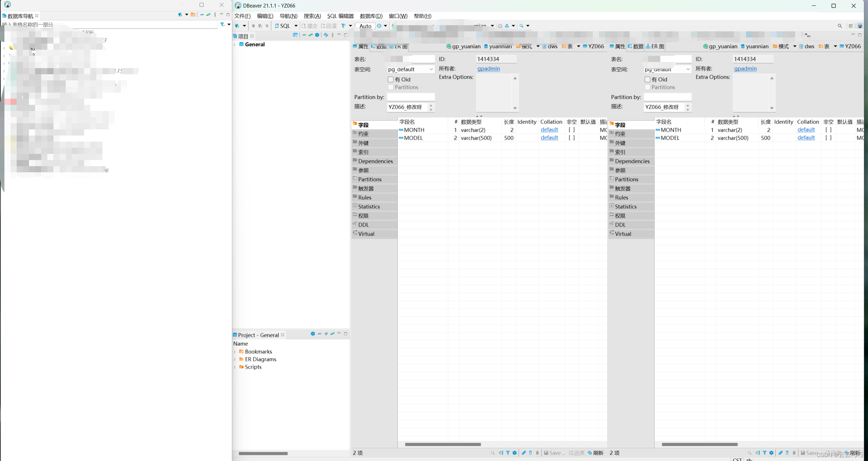Click the transaction log history icon
The height and width of the screenshot is (461, 868).
[379, 26]
